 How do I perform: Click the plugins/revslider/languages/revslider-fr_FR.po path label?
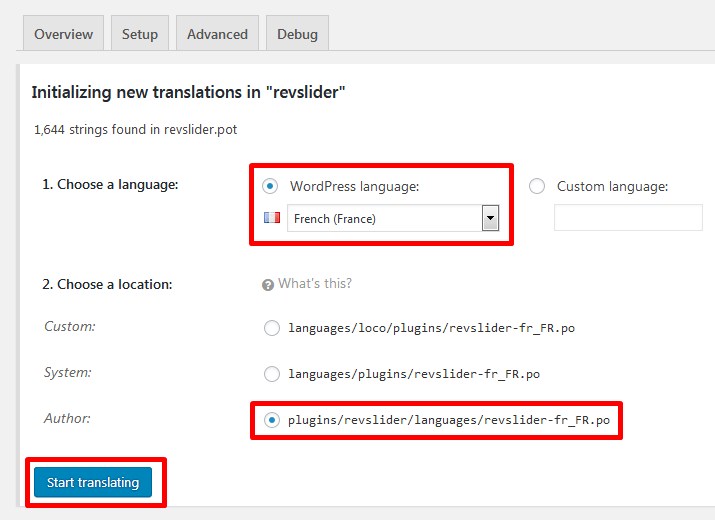(x=449, y=420)
